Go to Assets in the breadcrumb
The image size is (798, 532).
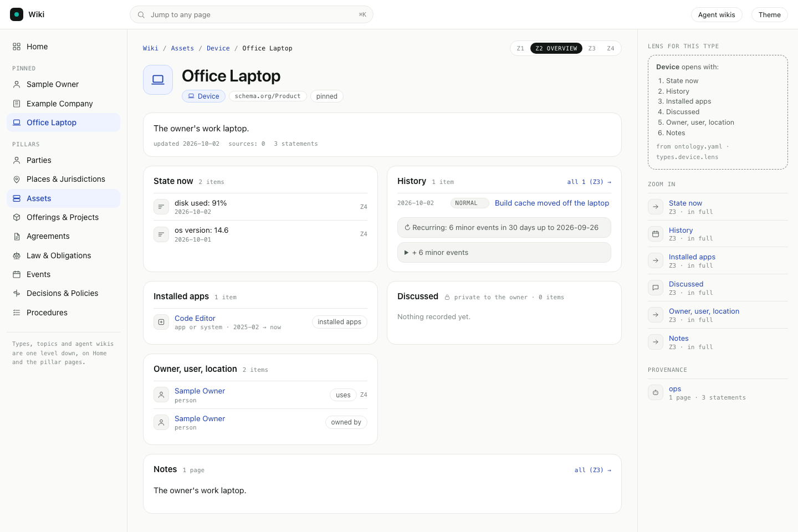coord(182,48)
